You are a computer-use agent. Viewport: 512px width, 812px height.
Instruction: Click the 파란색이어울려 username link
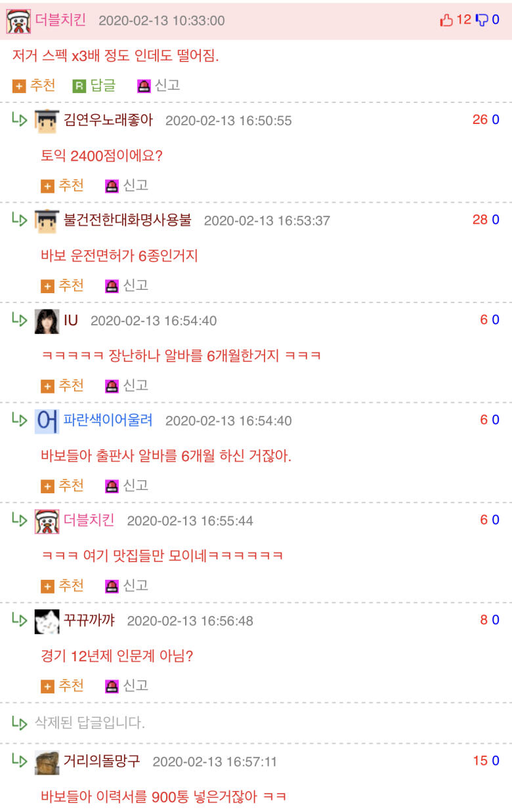tap(108, 420)
